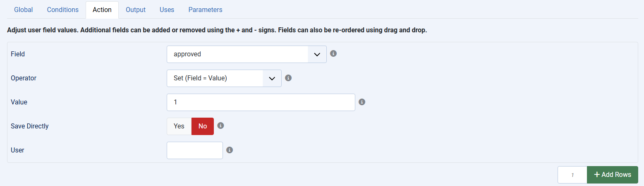644x186 pixels.
Task: Switch to the Parameters tab
Action: 205,10
